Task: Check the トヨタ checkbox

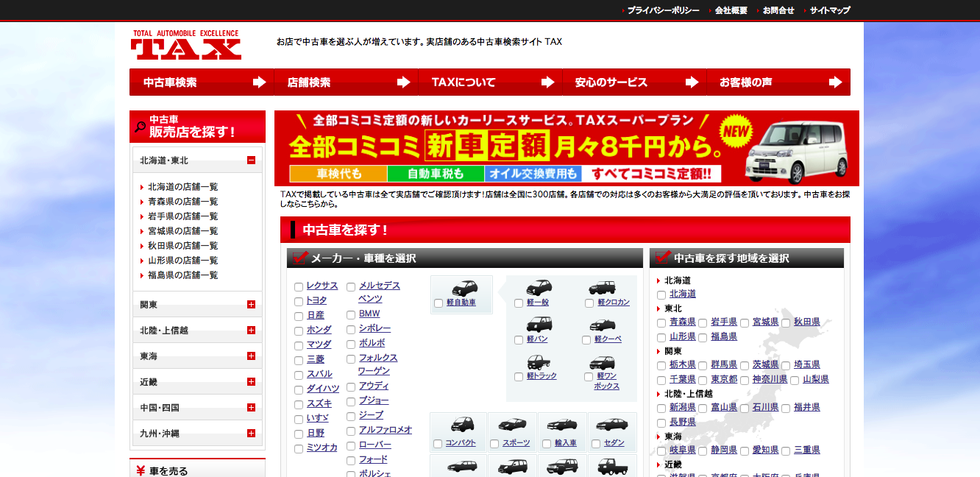Action: tap(299, 302)
